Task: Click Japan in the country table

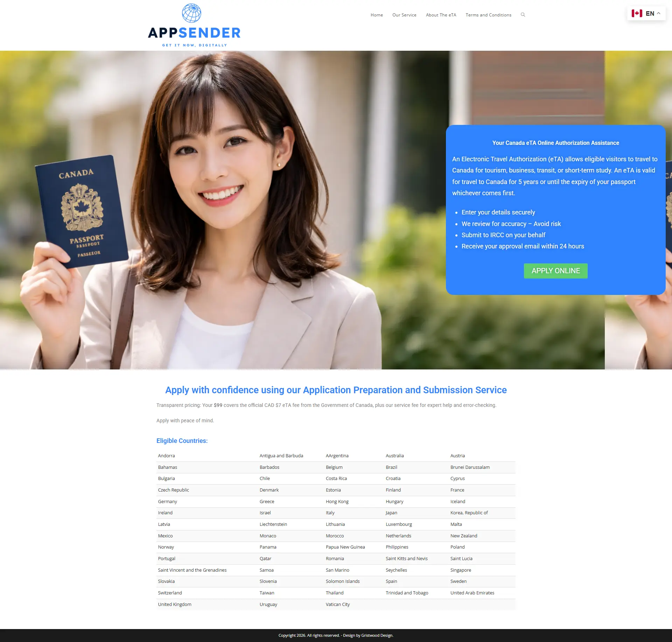Action: click(391, 513)
